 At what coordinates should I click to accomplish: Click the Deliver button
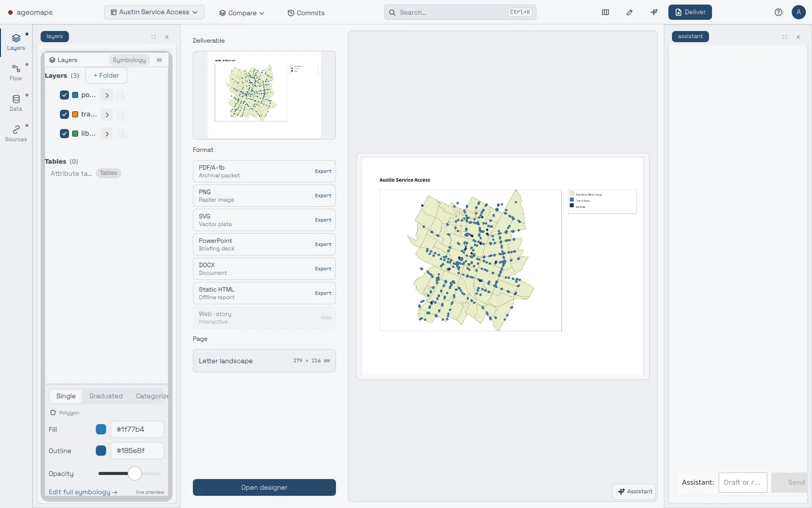(x=690, y=12)
